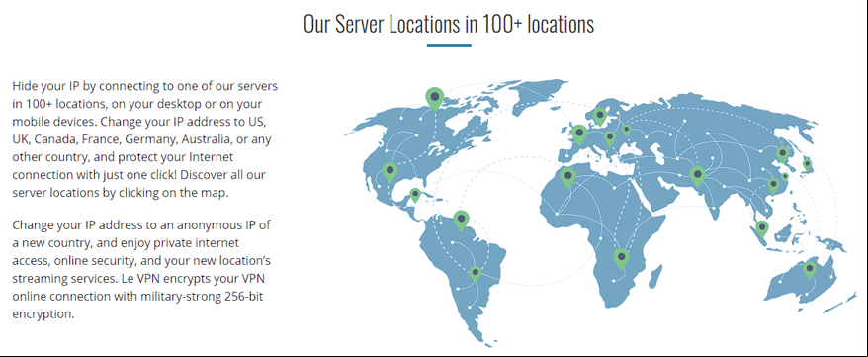
Task: Select the map pin over India region
Action: [698, 176]
